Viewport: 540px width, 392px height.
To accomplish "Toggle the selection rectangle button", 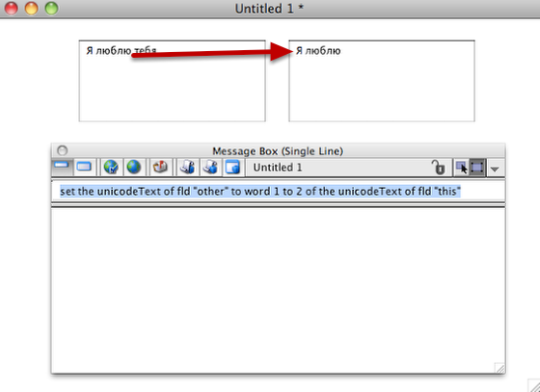I will (477, 168).
